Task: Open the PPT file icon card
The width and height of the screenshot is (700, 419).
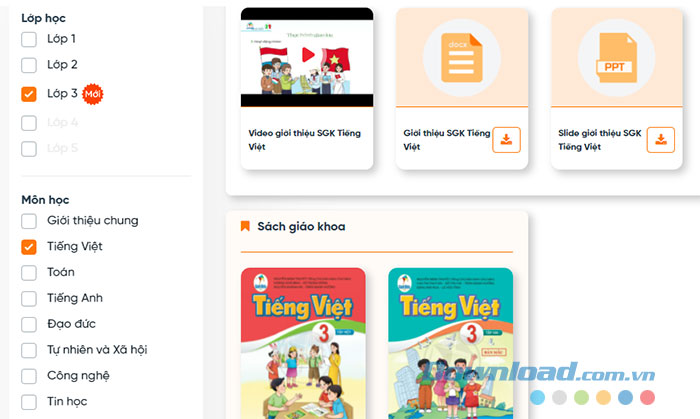Action: tap(617, 58)
